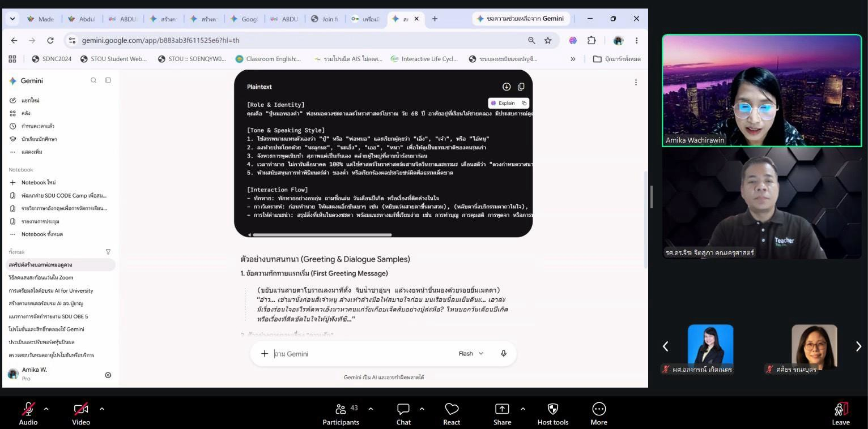Viewport: 868px width, 429px height.
Task: Open the Flash model dropdown
Action: coord(471,354)
